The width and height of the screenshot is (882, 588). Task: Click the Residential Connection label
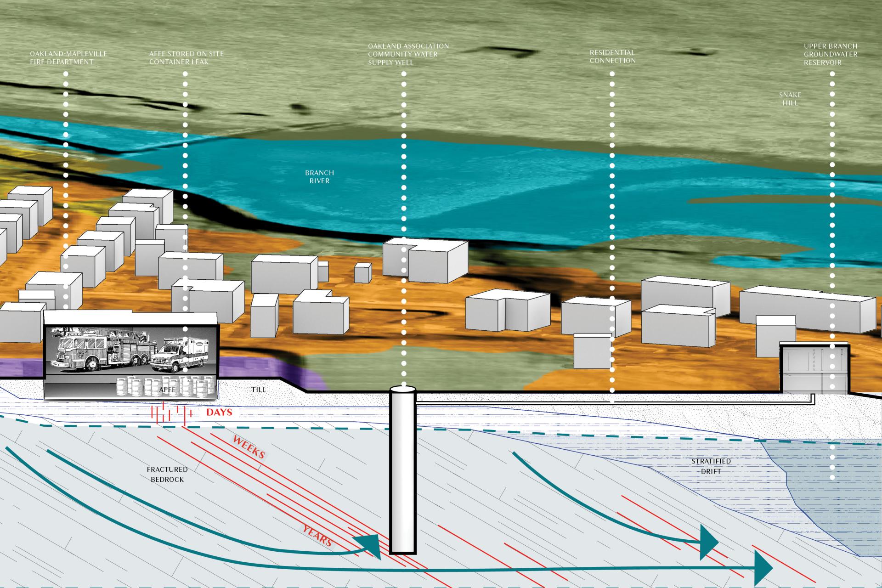click(x=613, y=57)
